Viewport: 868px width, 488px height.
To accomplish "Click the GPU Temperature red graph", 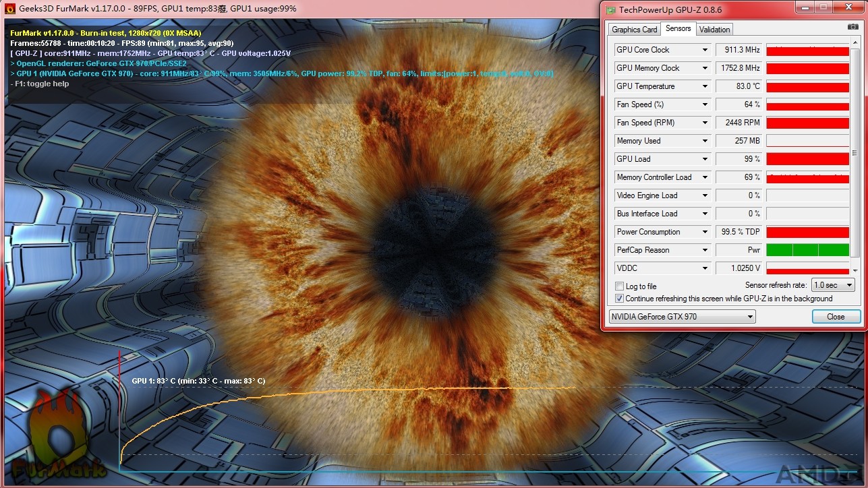I will pyautogui.click(x=807, y=86).
